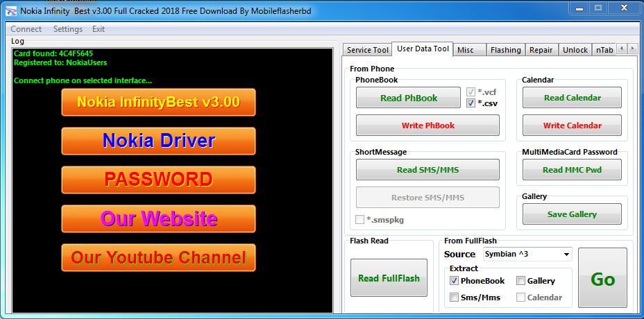Select the User Data Tool tab
The width and height of the screenshot is (644, 319).
pos(423,49)
